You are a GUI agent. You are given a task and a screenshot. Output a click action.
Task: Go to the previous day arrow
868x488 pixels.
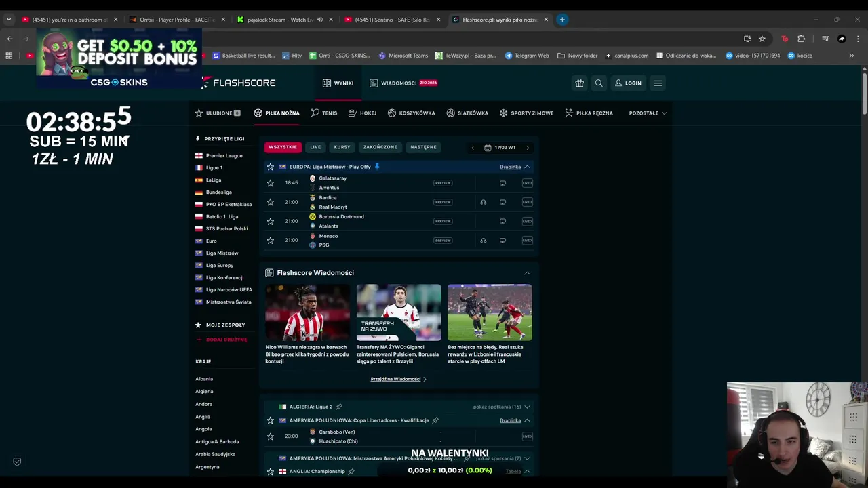[473, 147]
